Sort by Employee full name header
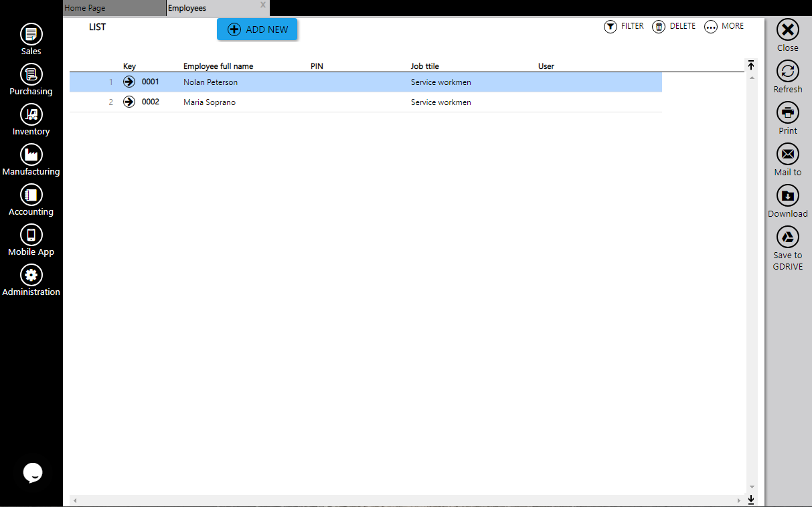This screenshot has width=812, height=507. tap(218, 66)
